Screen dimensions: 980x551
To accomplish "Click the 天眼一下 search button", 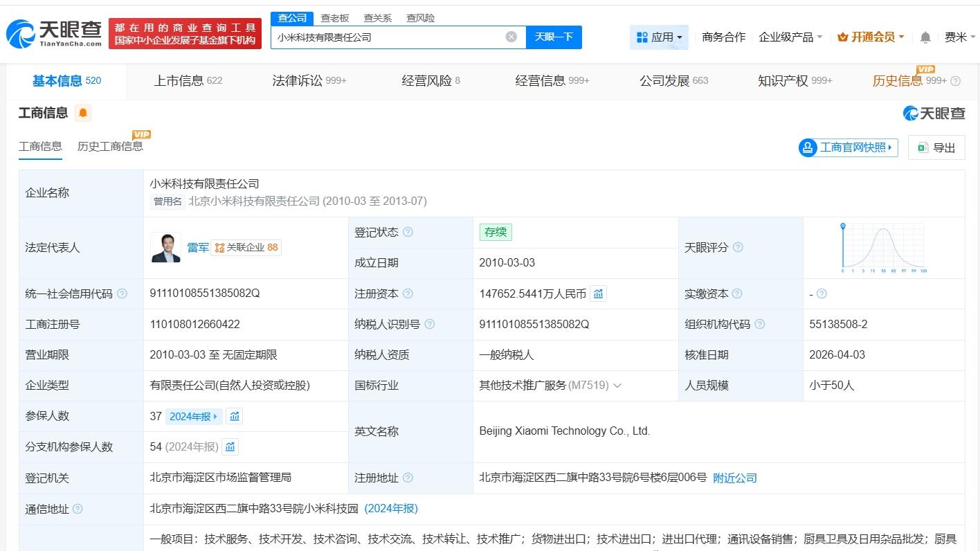I will 554,37.
